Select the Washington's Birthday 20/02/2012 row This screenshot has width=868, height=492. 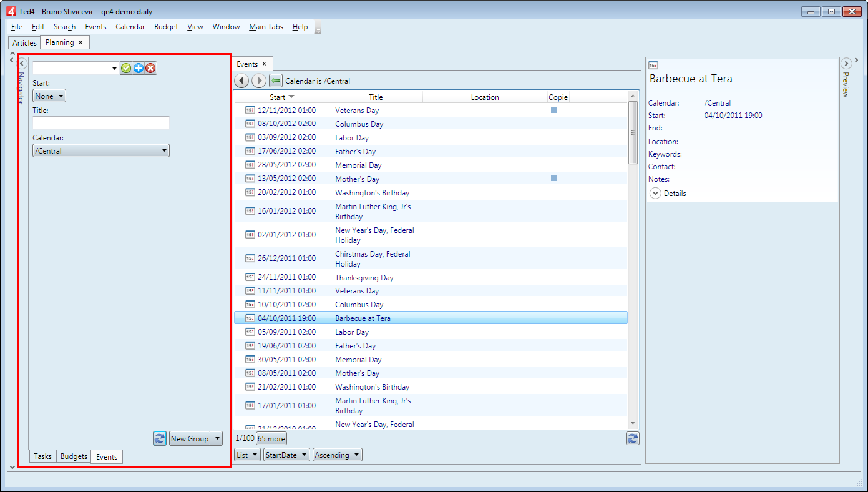click(x=431, y=192)
